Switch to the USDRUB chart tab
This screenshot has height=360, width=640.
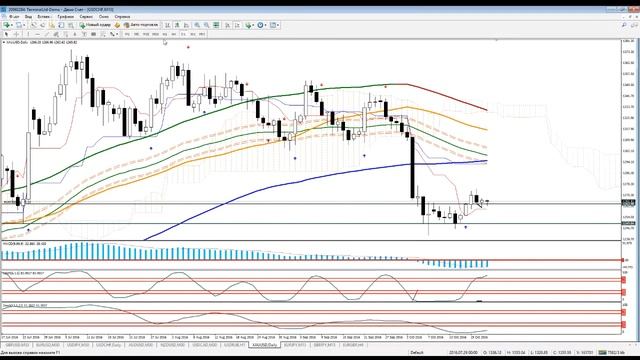point(236,345)
